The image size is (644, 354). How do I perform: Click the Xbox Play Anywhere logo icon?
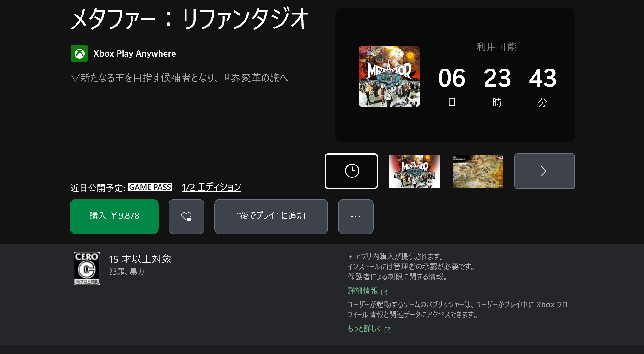pos(79,53)
